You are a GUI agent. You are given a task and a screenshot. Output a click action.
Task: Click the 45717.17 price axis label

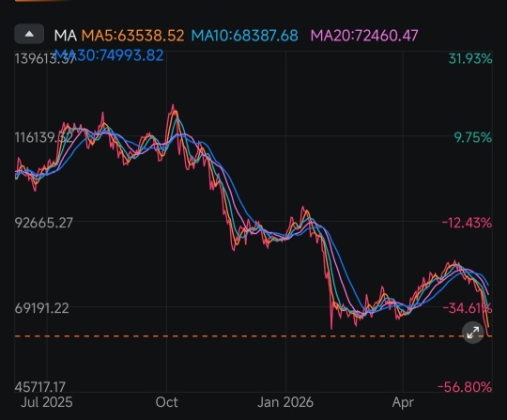point(40,387)
